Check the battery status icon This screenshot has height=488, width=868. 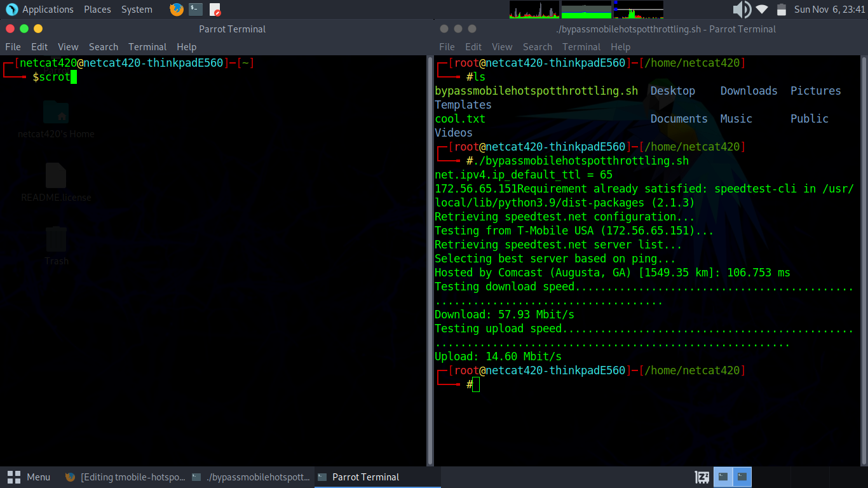(x=782, y=10)
